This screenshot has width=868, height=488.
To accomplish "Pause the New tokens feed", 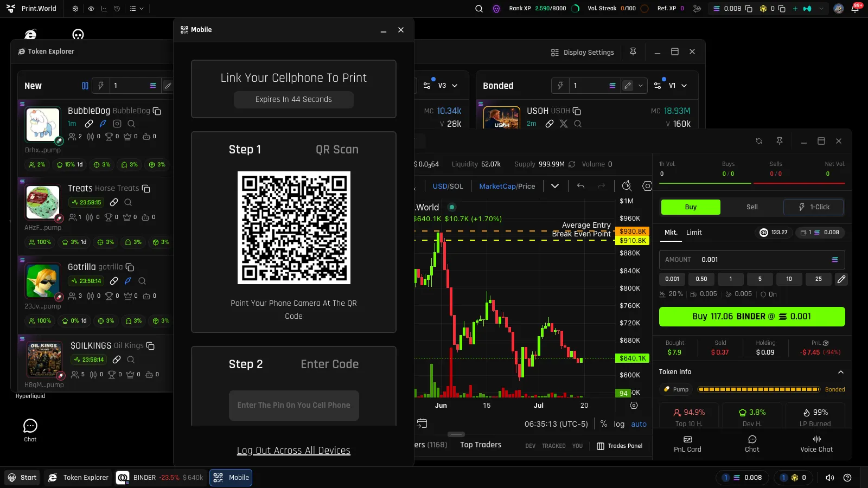I will coord(85,86).
